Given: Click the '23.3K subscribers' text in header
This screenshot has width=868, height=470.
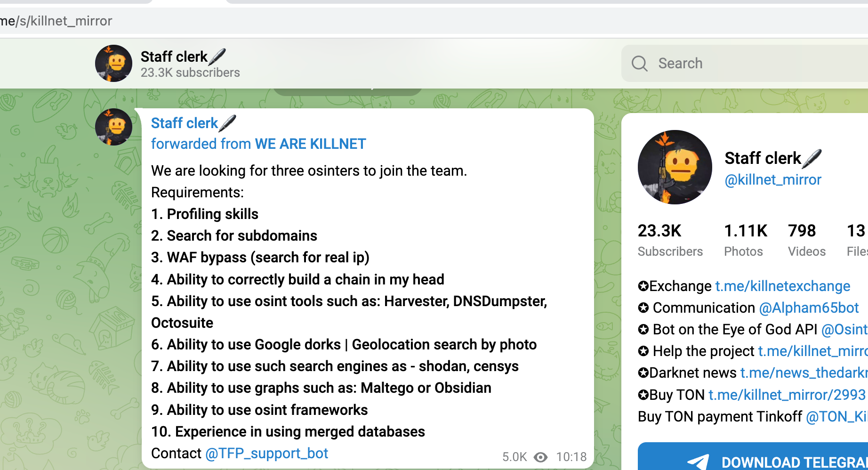Looking at the screenshot, I should click(190, 73).
